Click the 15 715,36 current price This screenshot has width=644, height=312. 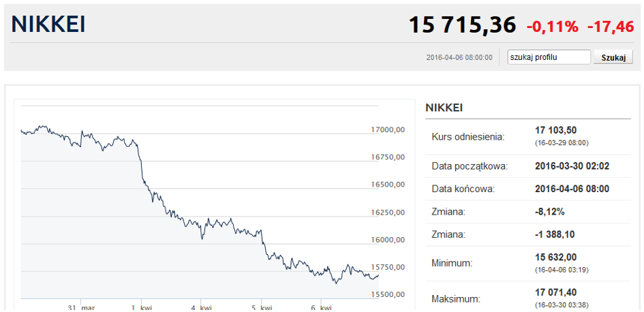coord(462,25)
